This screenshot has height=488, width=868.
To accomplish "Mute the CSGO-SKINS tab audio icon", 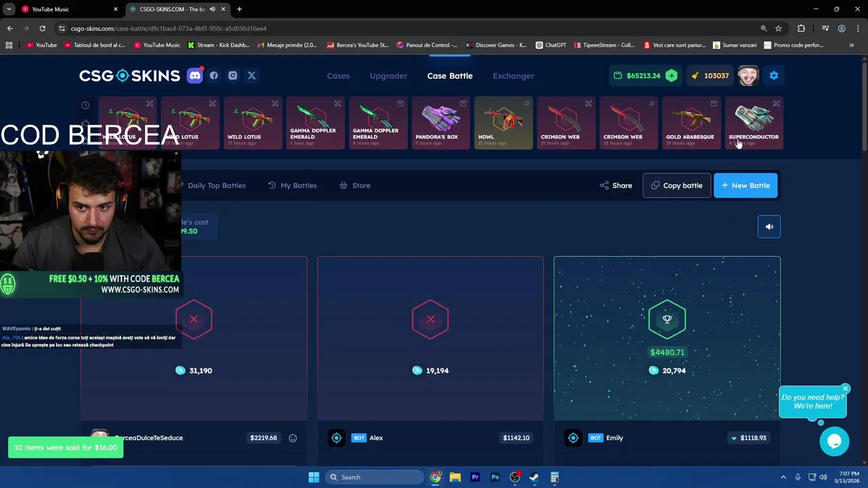I will coord(212,9).
